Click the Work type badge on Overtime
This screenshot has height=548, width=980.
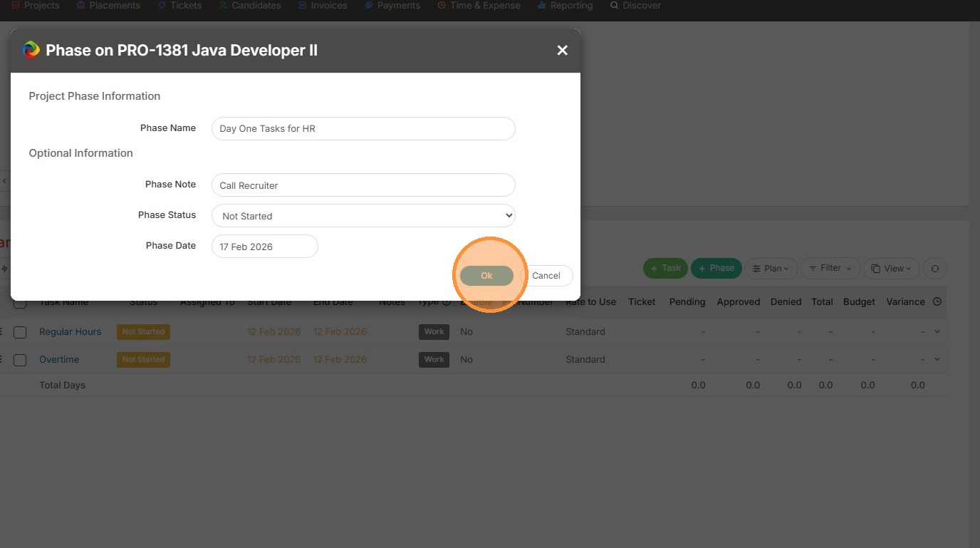434,360
